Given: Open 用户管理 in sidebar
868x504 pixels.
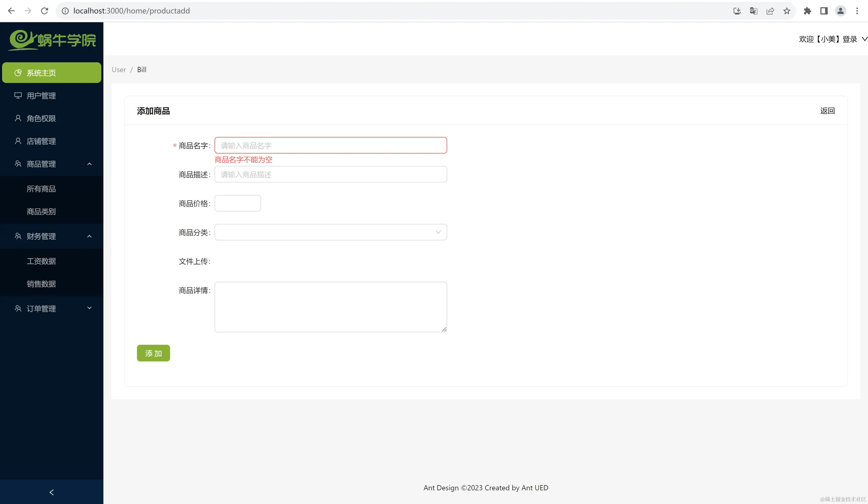Looking at the screenshot, I should pos(41,96).
